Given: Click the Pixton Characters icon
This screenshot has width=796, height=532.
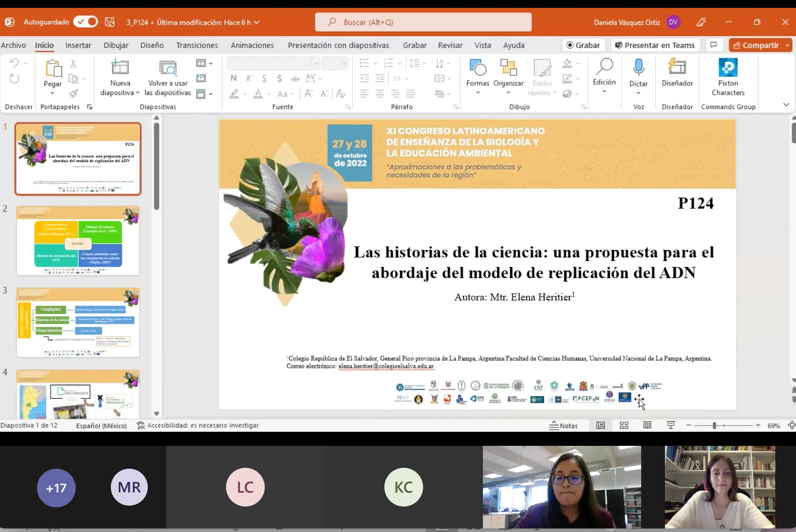Looking at the screenshot, I should coord(728,67).
